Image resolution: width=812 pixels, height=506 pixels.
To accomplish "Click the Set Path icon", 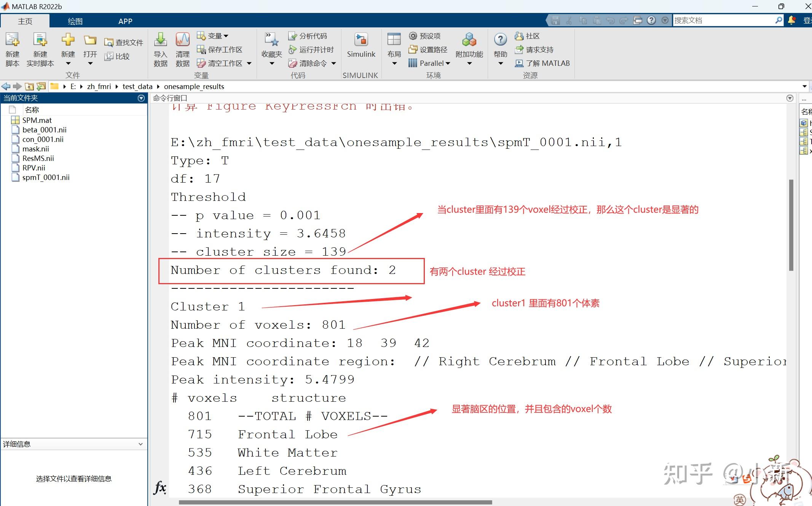I will tap(413, 49).
